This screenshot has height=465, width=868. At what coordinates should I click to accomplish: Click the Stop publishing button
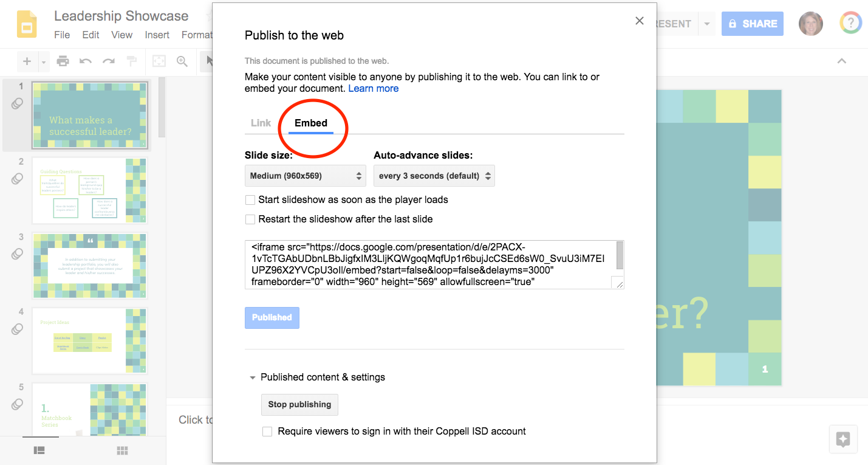point(299,404)
